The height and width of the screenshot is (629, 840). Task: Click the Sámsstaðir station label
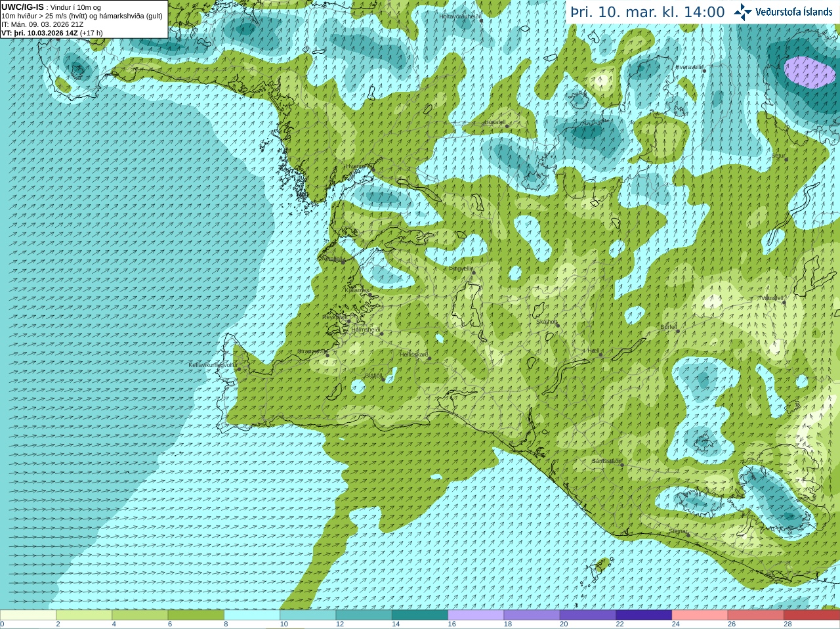[606, 461]
